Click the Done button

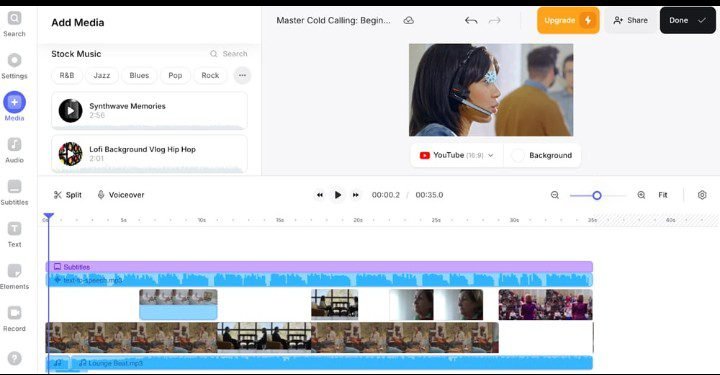click(687, 20)
